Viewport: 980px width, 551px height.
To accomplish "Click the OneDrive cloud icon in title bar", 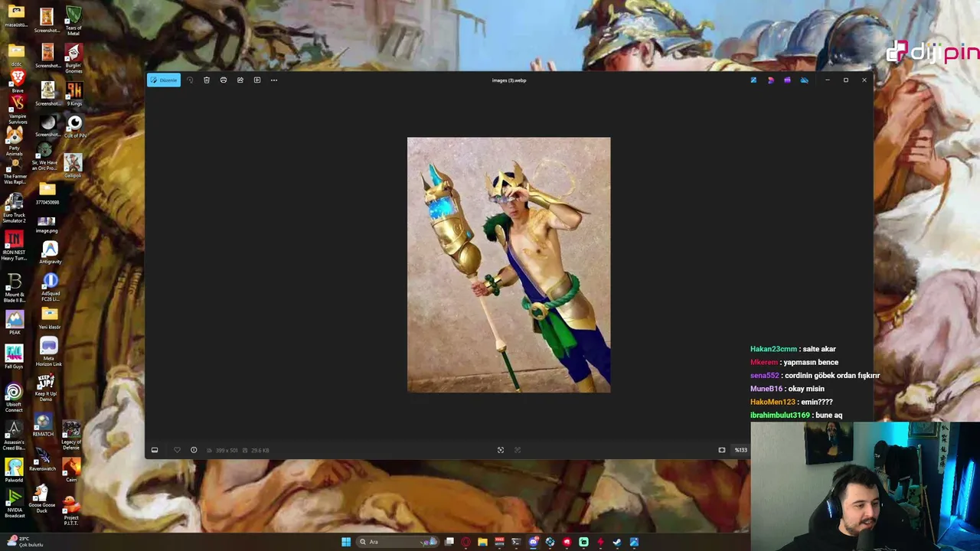I will (x=804, y=80).
